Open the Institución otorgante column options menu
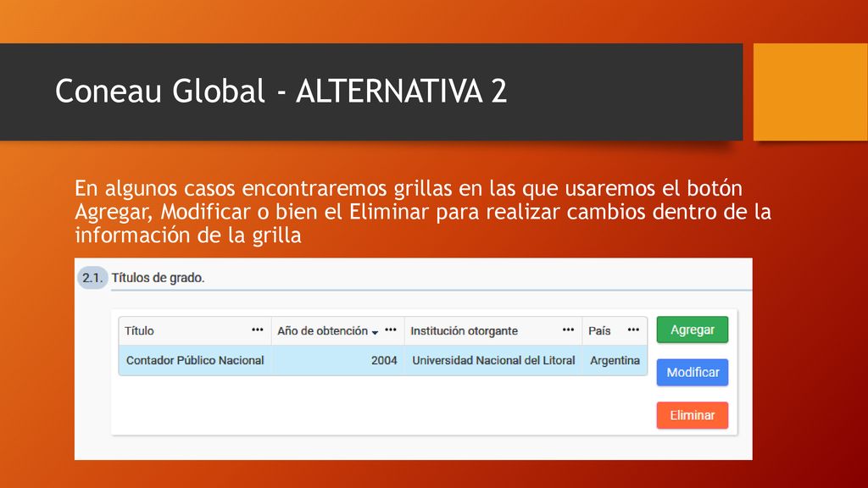Image resolution: width=868 pixels, height=488 pixels. pyautogui.click(x=568, y=330)
